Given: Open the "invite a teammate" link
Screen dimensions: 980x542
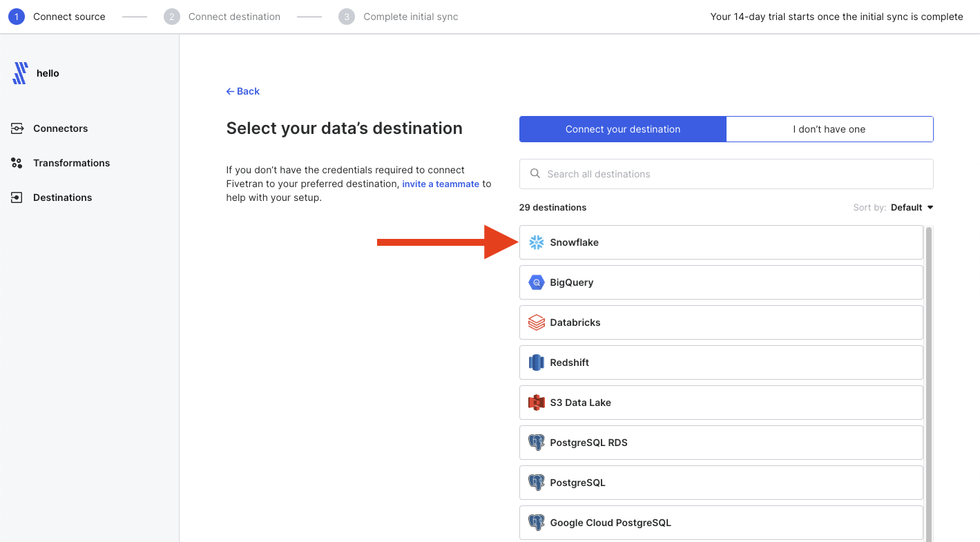Looking at the screenshot, I should click(x=441, y=184).
